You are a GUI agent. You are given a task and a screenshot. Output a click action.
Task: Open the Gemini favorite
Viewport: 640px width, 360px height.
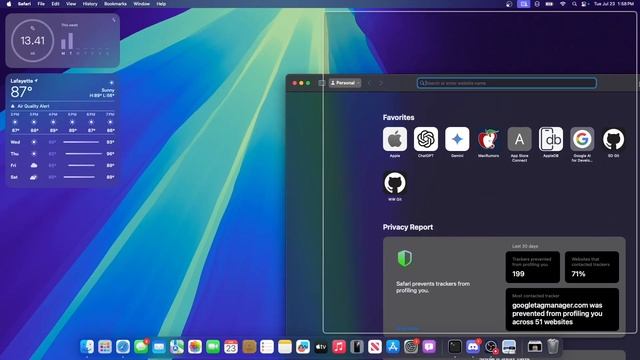pyautogui.click(x=457, y=139)
